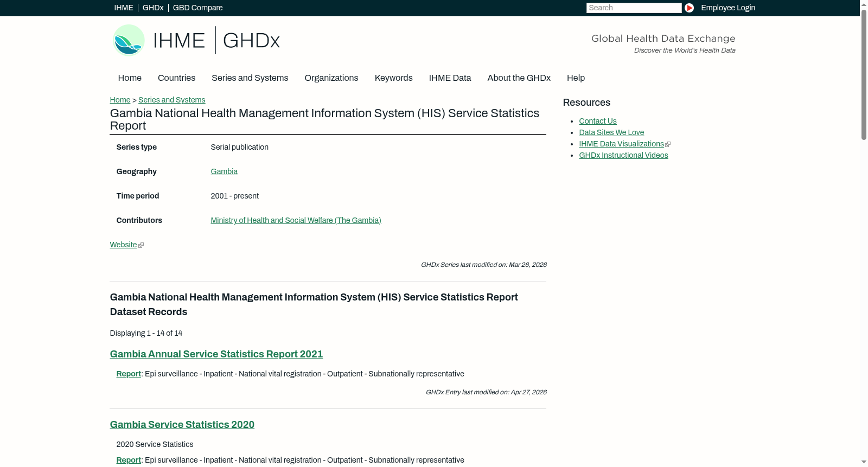
Task: Open Gambia Annual Service Statistics Report 2021
Action: [216, 354]
